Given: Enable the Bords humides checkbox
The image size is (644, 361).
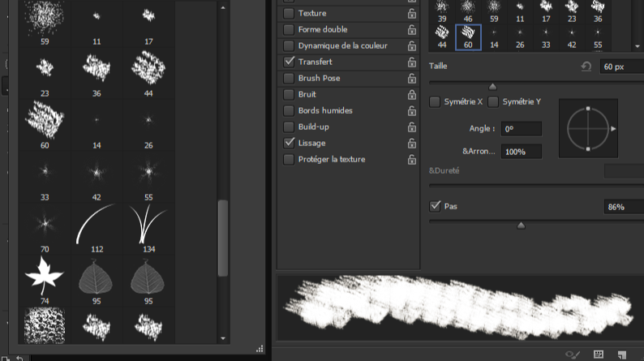Looking at the screenshot, I should tap(289, 110).
